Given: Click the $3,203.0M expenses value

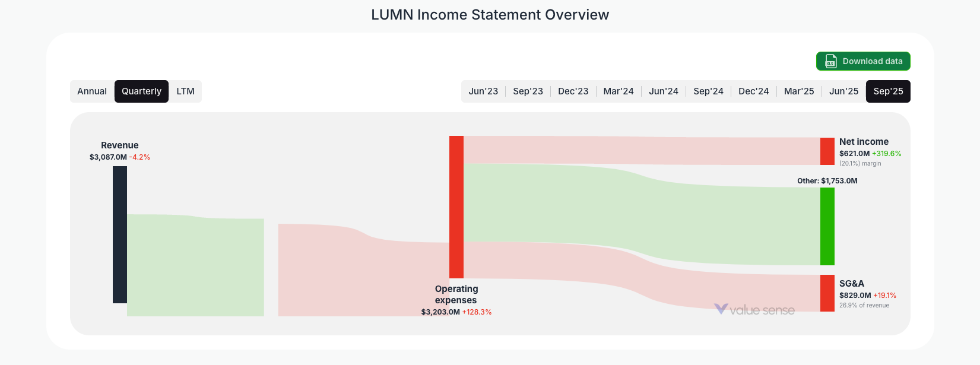Looking at the screenshot, I should [440, 312].
